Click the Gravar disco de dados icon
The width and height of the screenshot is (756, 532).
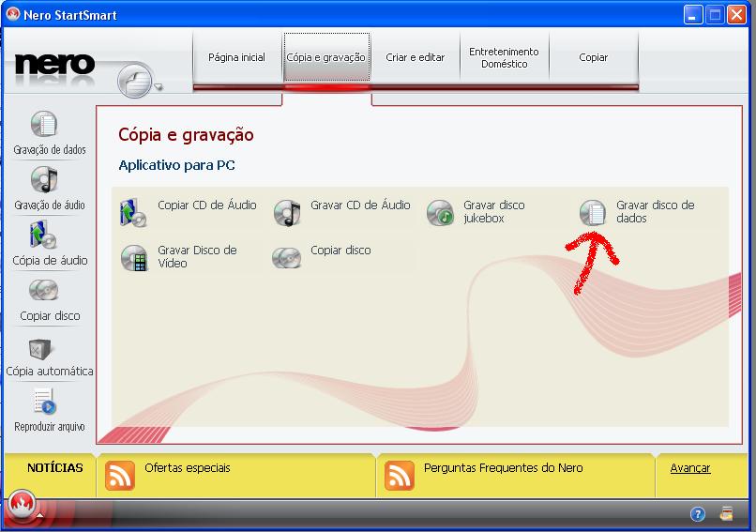point(593,213)
